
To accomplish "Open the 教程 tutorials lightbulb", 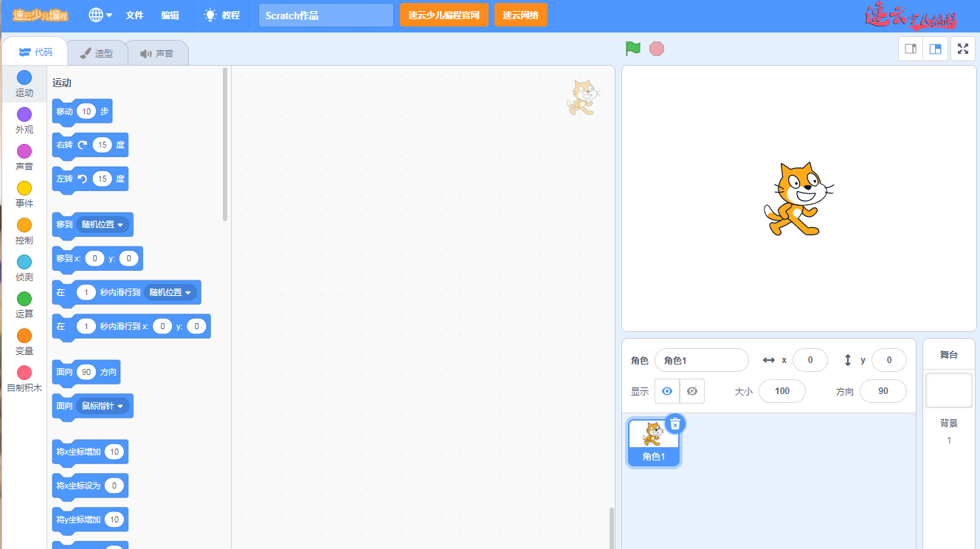I will [x=222, y=15].
